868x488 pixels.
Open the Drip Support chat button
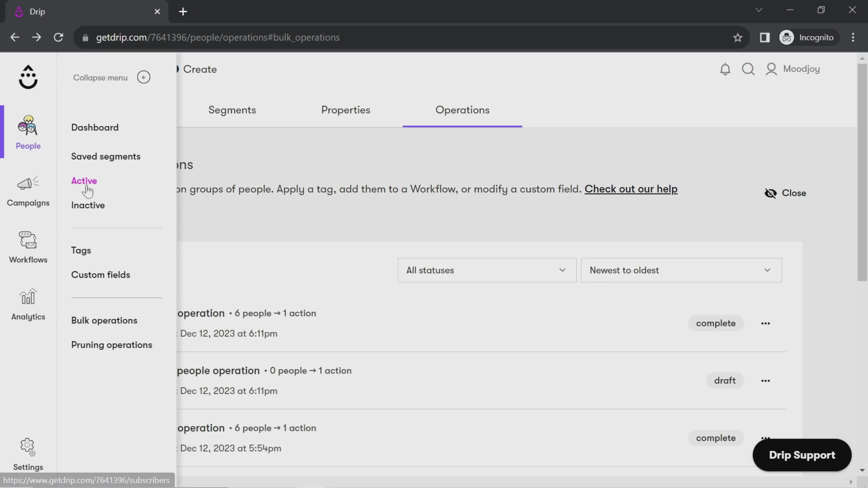point(802,455)
